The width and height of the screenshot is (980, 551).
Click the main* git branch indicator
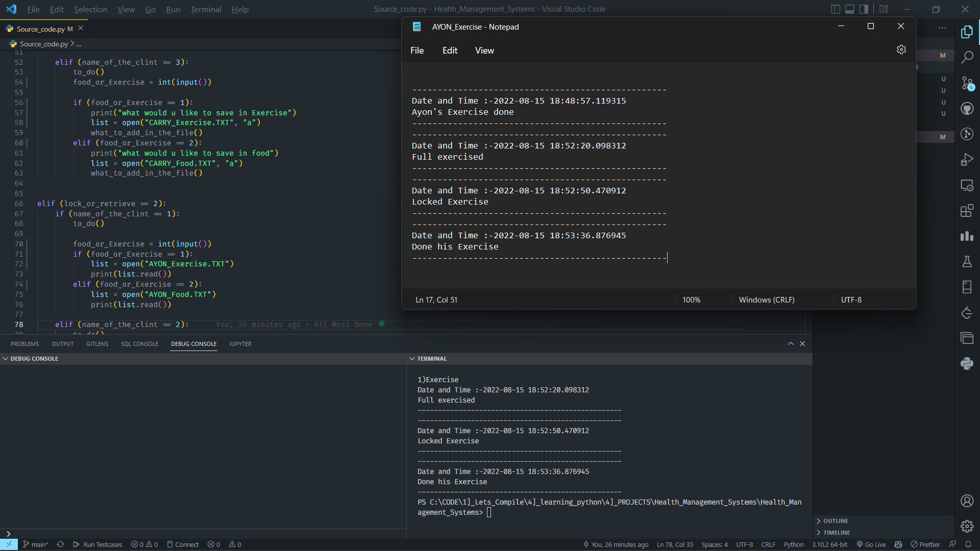tap(36, 544)
